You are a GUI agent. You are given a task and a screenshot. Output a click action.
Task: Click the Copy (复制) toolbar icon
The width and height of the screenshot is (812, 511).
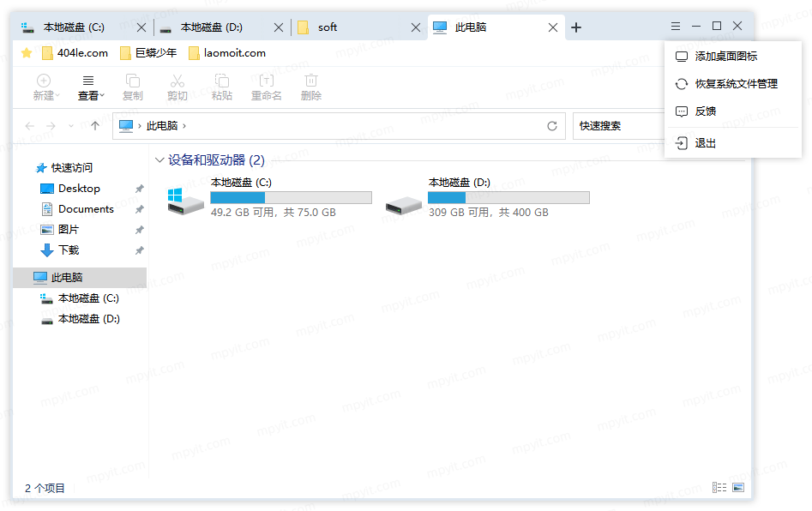(133, 81)
